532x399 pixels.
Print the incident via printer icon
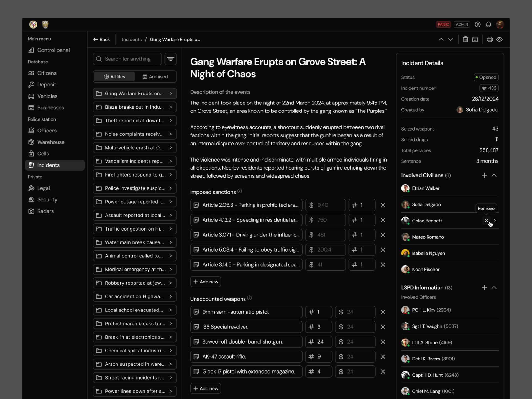(x=490, y=39)
